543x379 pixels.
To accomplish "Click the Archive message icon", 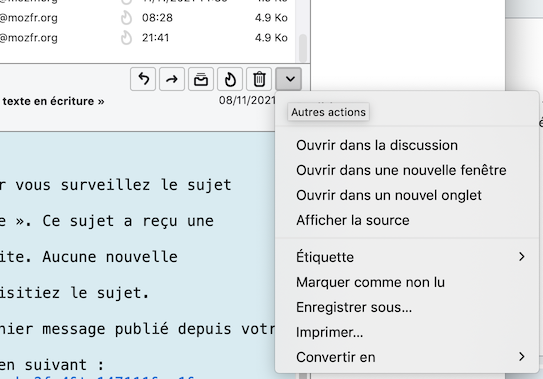I will click(x=201, y=79).
